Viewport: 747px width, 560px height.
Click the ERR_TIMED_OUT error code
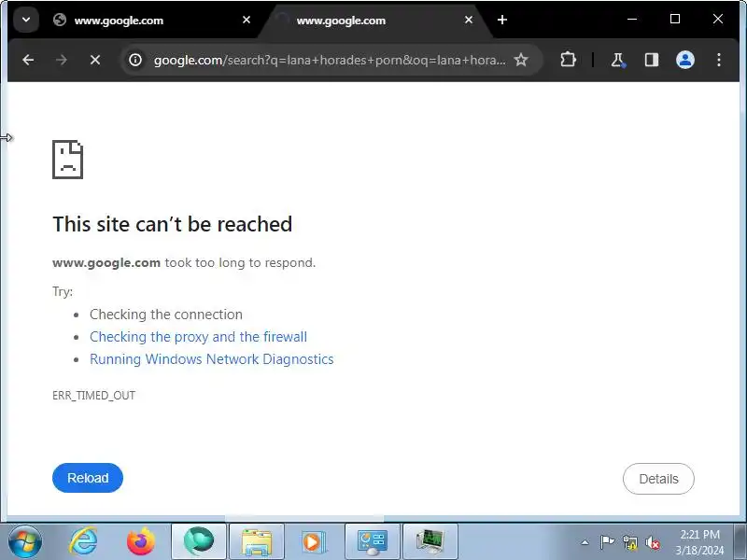click(x=94, y=396)
